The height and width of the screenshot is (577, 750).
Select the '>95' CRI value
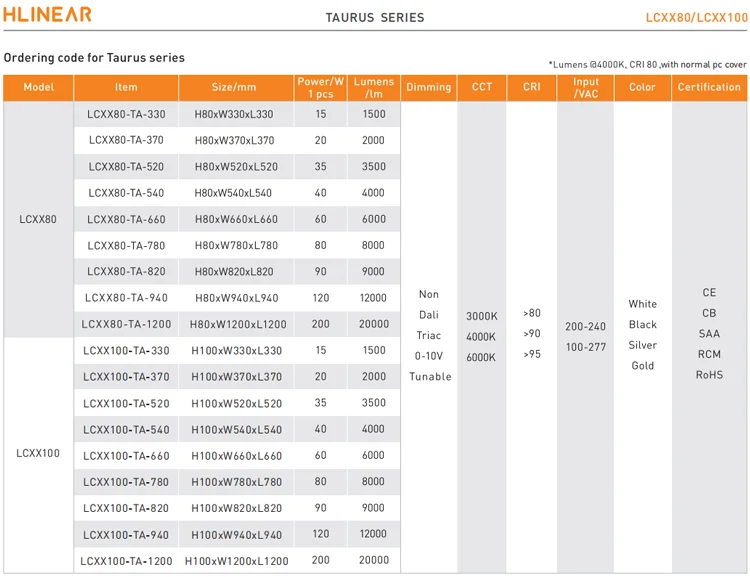[532, 354]
